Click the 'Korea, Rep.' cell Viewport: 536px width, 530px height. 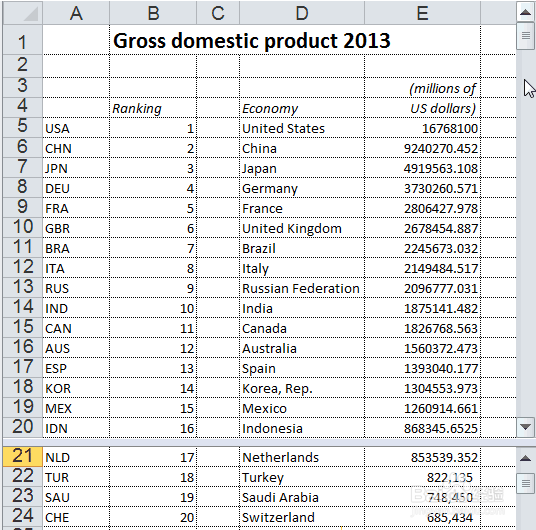point(302,388)
